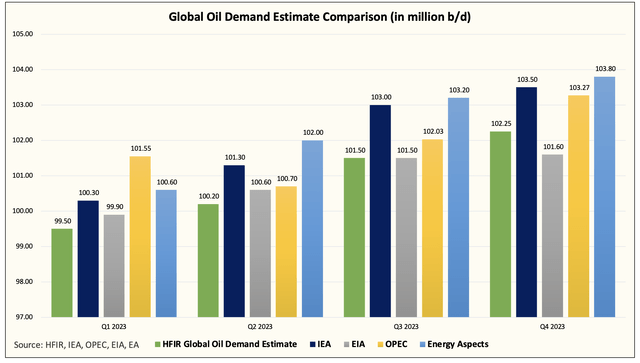Select the Q1 2023 light blue Energy Aspects bar
Screen dimensions: 640x363
pos(167,254)
